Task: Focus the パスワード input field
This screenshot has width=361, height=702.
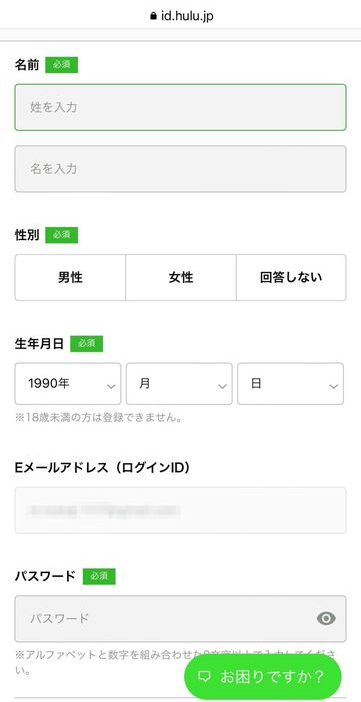Action: tap(180, 619)
